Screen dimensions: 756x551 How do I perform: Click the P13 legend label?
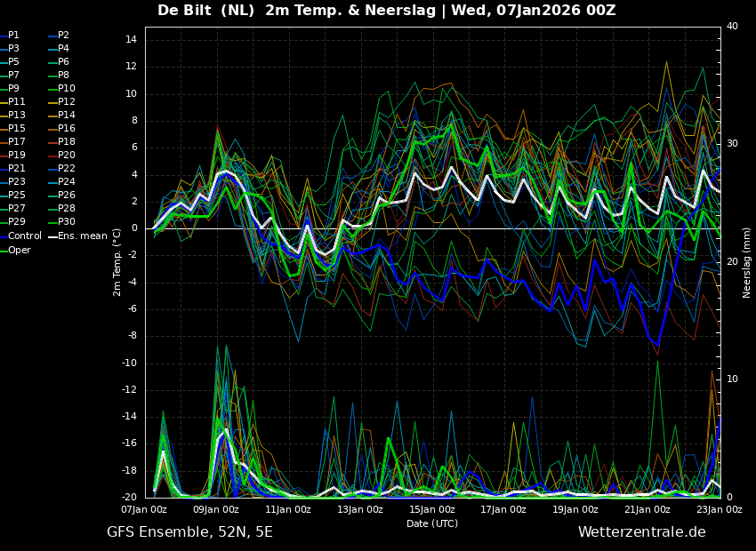[x=12, y=116]
